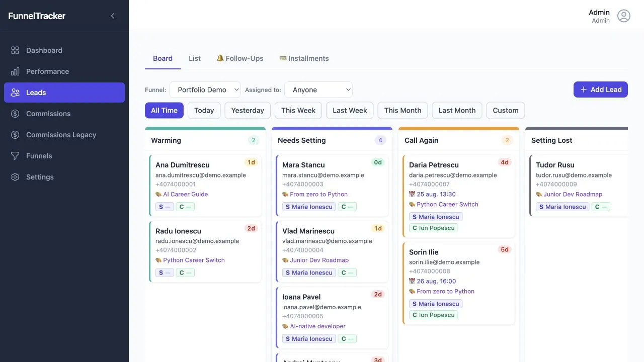The width and height of the screenshot is (644, 362).
Task: Click setter Maria Ionescu on Daria Petrescu's card
Action: [x=436, y=217]
